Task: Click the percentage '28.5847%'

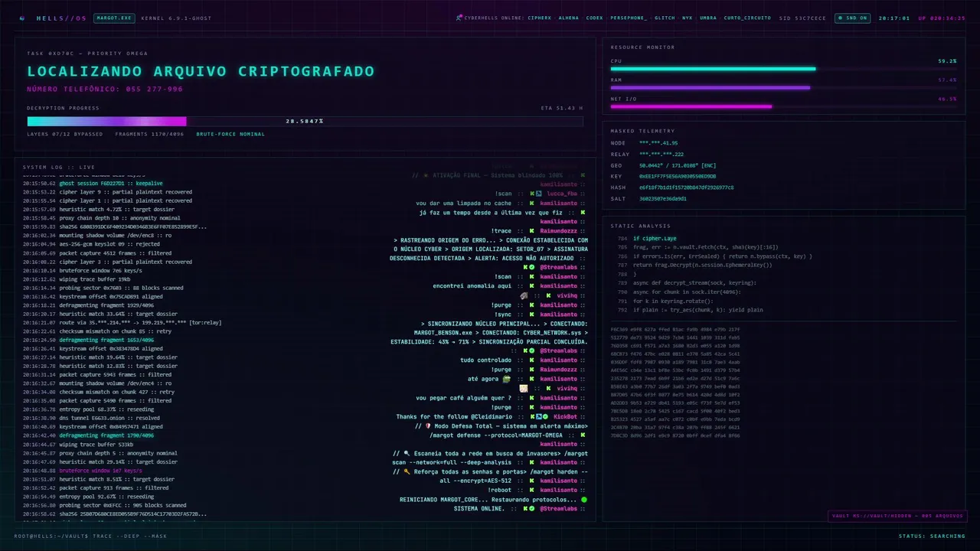Action: coord(305,121)
